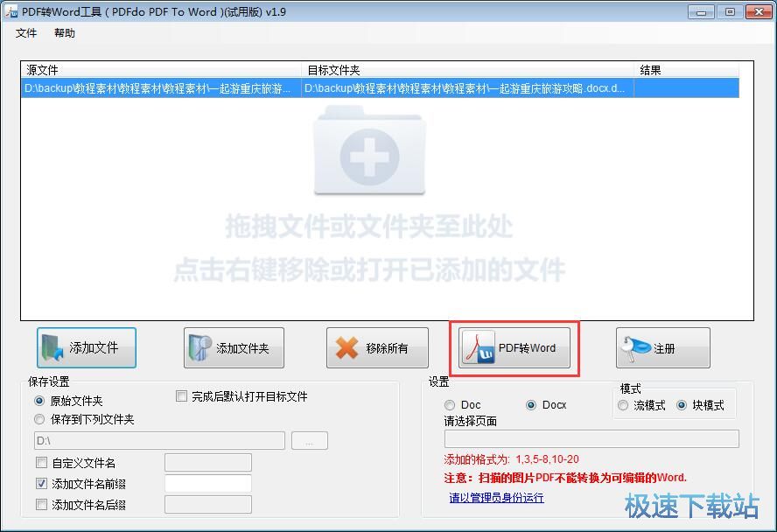Select the 保存到下列文件夹 radio option
This screenshot has height=532, width=777.
click(38, 419)
